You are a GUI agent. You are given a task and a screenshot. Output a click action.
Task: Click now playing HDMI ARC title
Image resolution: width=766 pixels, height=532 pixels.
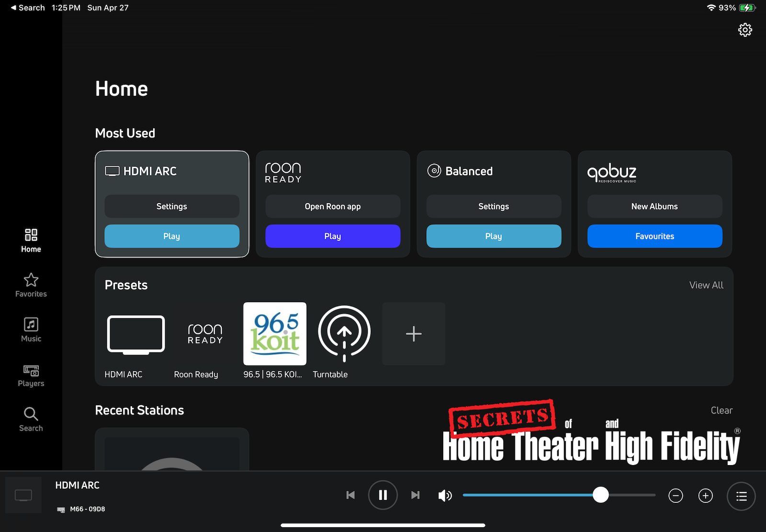pyautogui.click(x=78, y=485)
